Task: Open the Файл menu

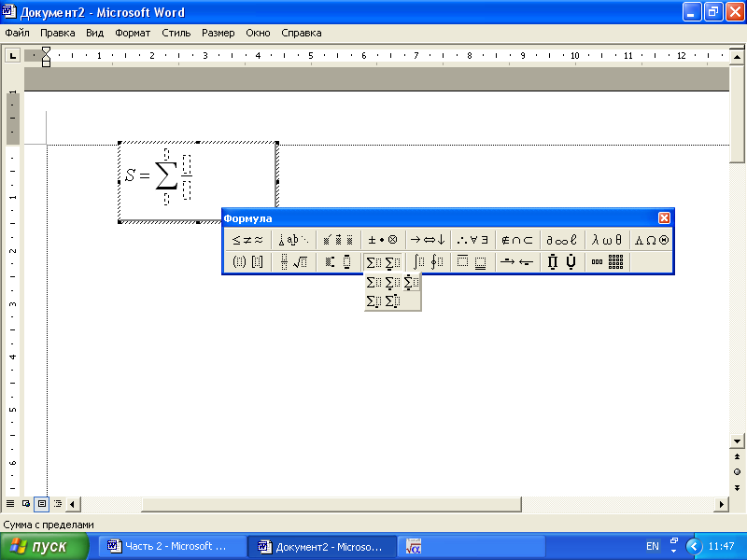Action: (x=17, y=33)
